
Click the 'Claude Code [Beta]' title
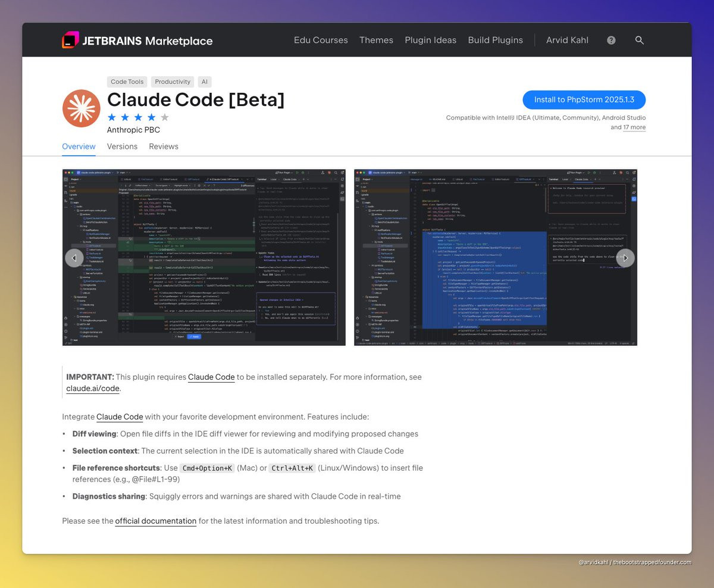(x=196, y=100)
